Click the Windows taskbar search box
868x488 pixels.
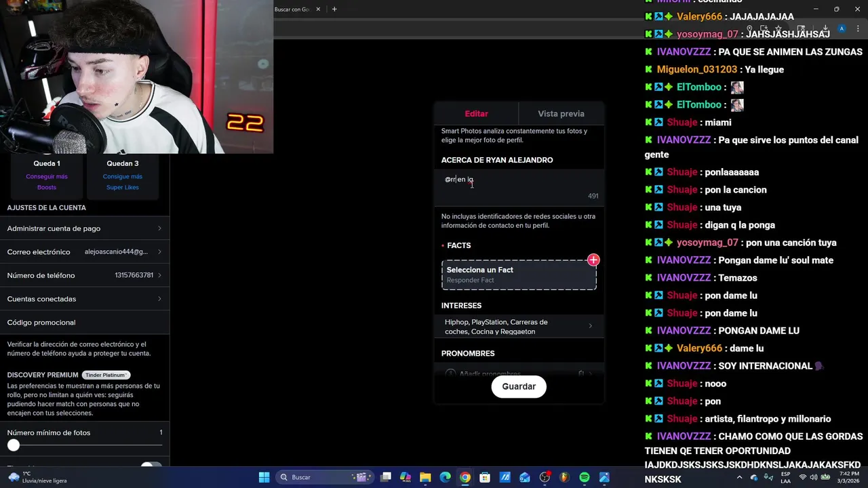tap(325, 477)
